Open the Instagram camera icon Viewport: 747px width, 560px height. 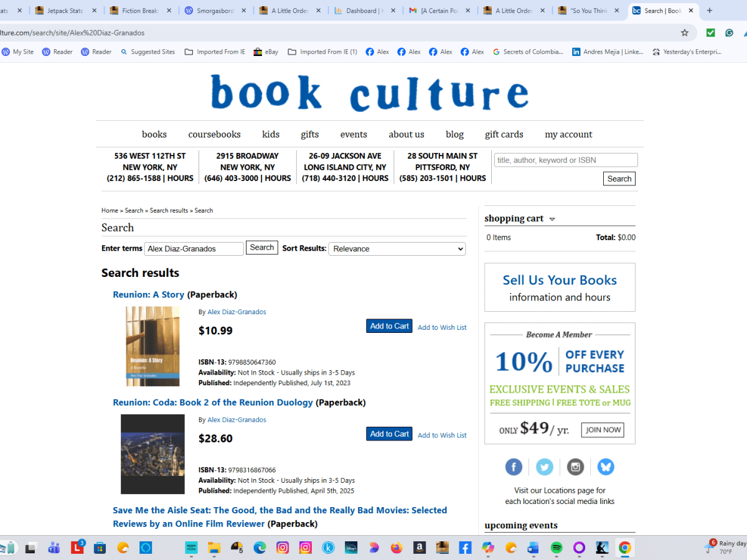(575, 467)
